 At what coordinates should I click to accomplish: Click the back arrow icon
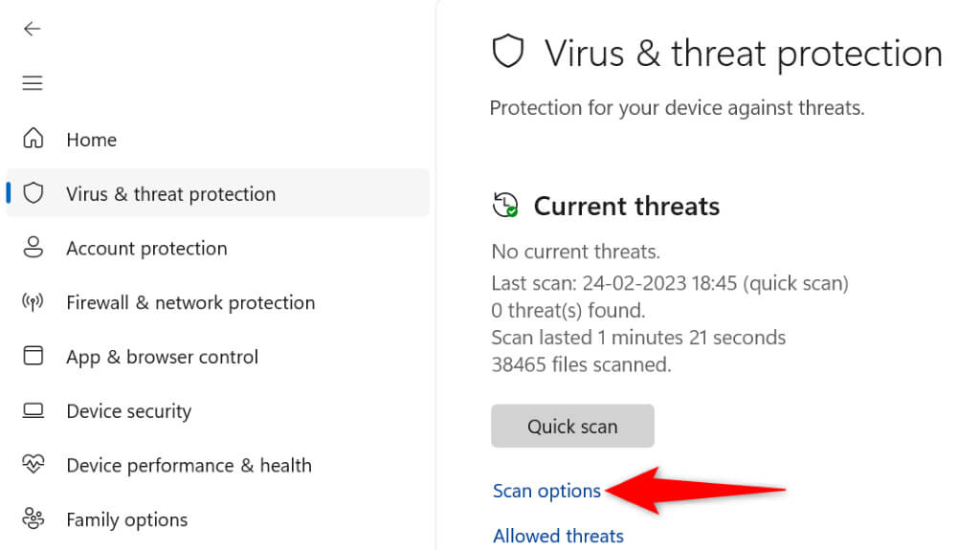click(33, 29)
